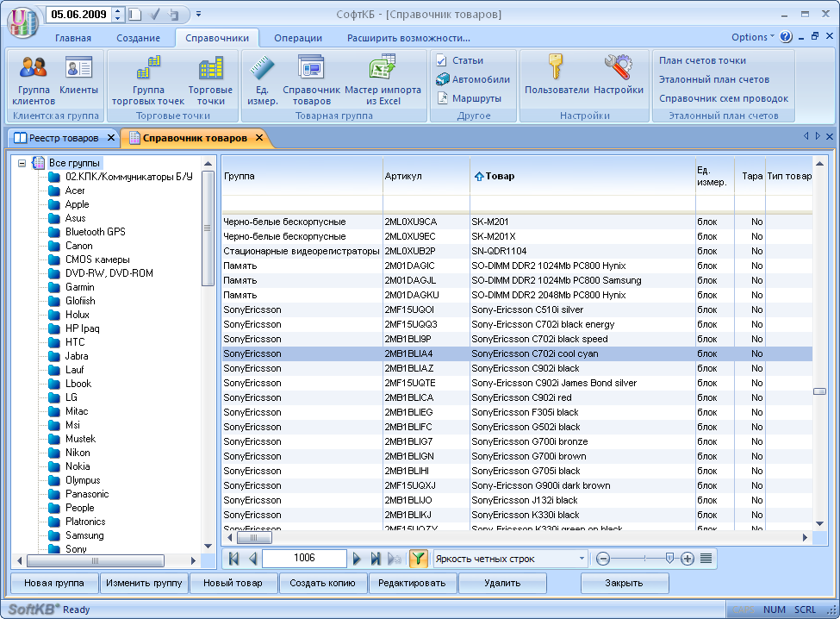The height and width of the screenshot is (619, 840).
Task: Select row SonyEricsson C902i black
Action: [517, 368]
